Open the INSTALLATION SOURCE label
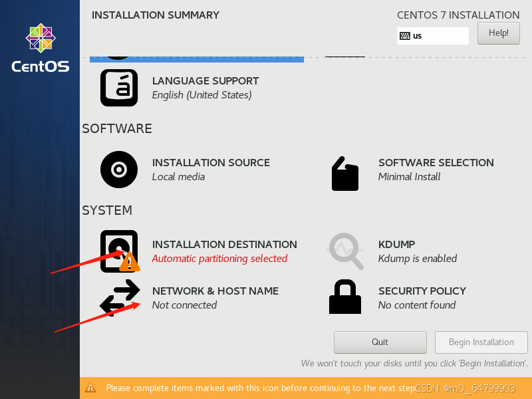Screen dimensions: 532x399 pos(211,163)
